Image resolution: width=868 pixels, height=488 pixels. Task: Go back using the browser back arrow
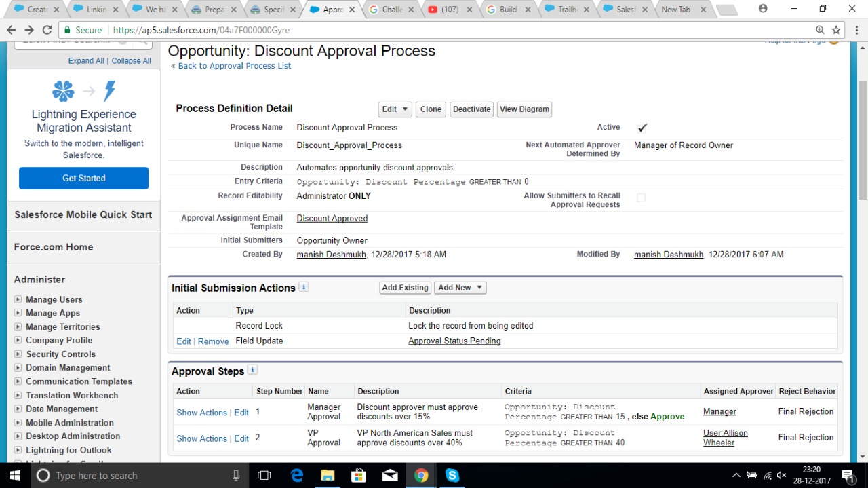click(x=12, y=30)
